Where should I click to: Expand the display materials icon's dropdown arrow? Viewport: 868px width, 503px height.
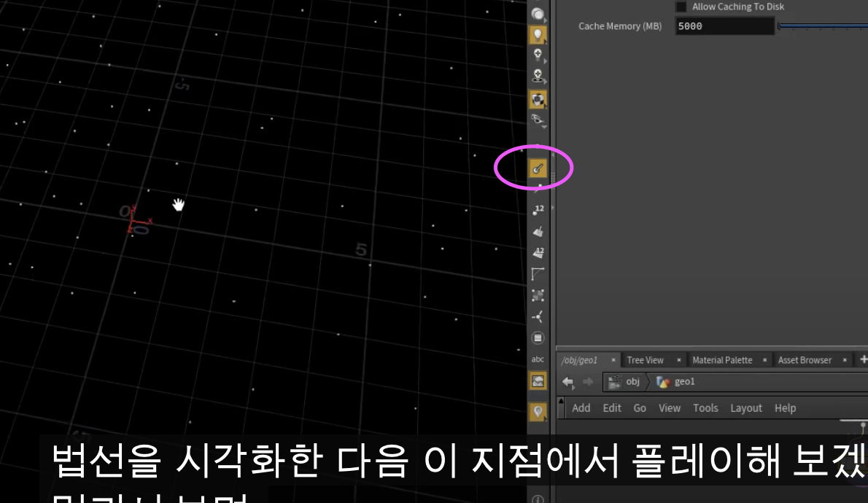[546, 105]
